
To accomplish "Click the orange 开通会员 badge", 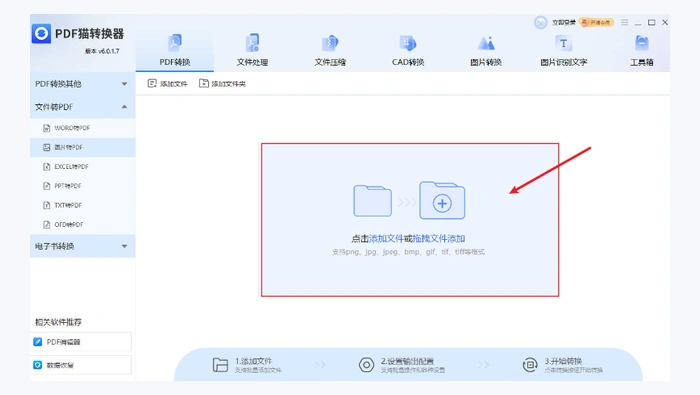I will coord(596,22).
